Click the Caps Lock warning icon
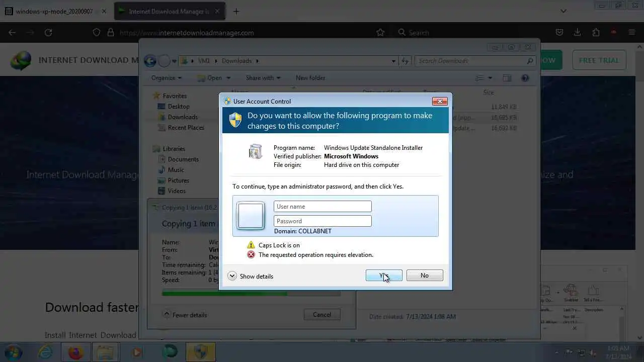The height and width of the screenshot is (362, 644). [x=251, y=245]
